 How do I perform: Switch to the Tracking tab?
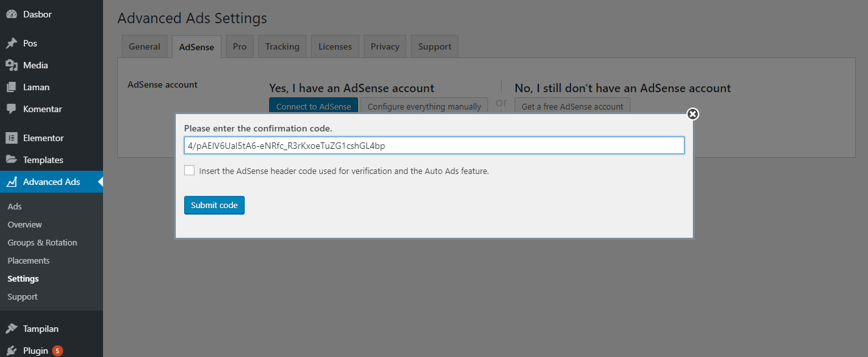click(x=282, y=46)
